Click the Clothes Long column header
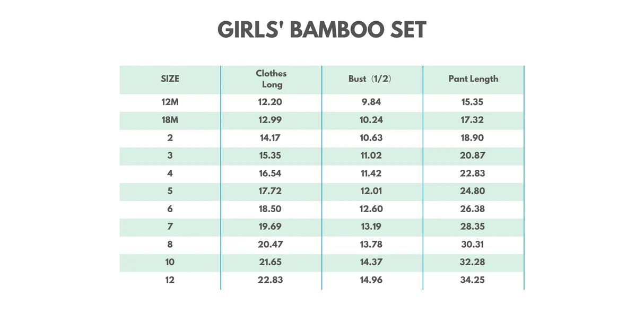644x322 pixels. tap(271, 79)
